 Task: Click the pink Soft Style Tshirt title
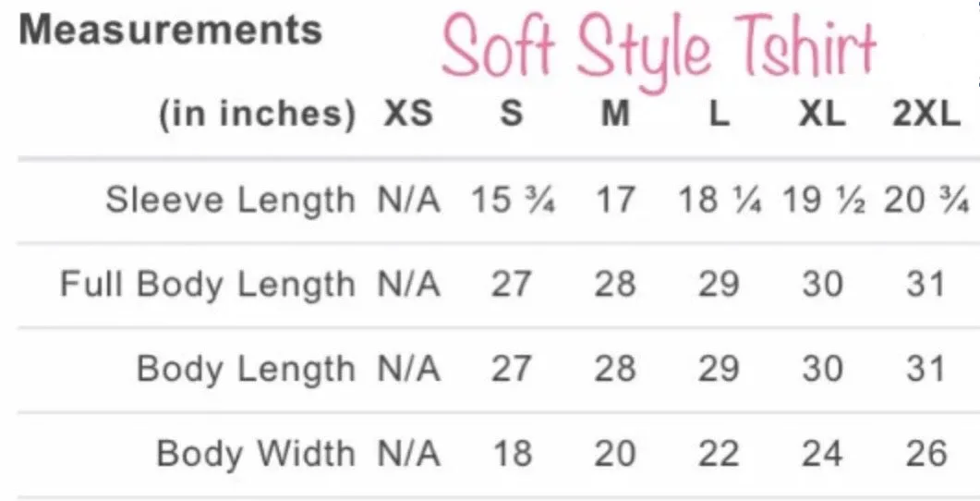pyautogui.click(x=659, y=49)
